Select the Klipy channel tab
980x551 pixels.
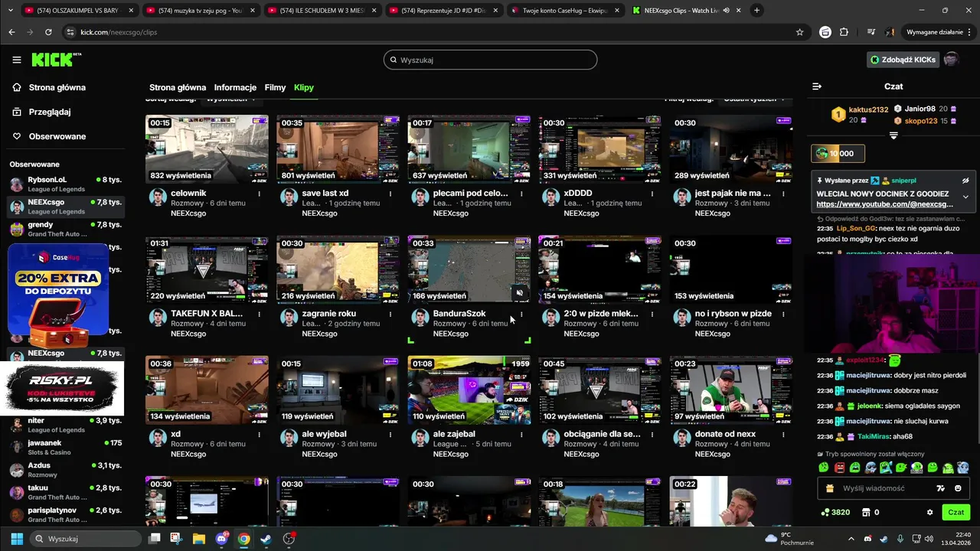(304, 87)
